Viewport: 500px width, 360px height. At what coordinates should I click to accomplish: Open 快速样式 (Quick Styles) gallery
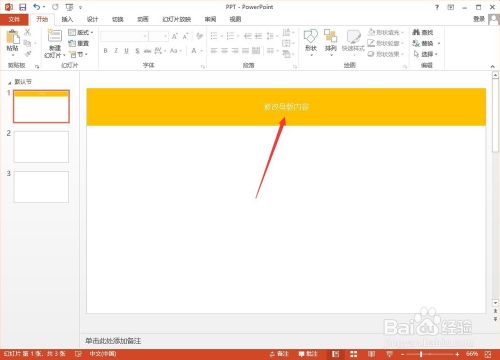pyautogui.click(x=353, y=42)
